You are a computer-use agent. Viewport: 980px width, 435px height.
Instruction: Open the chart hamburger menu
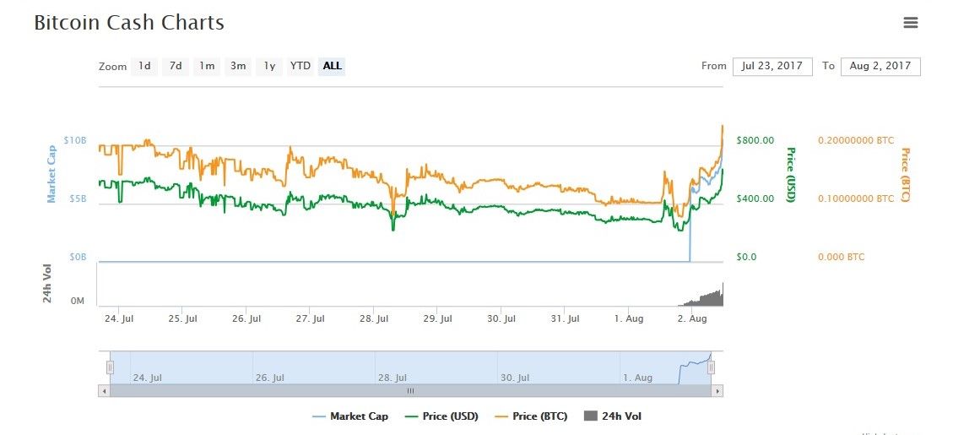910,23
